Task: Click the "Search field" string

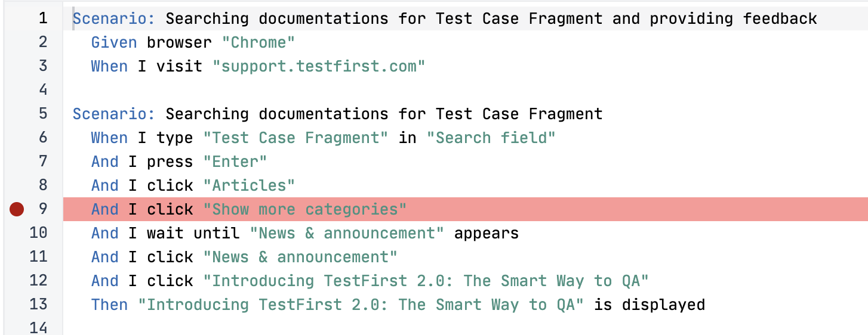Action: [491, 138]
